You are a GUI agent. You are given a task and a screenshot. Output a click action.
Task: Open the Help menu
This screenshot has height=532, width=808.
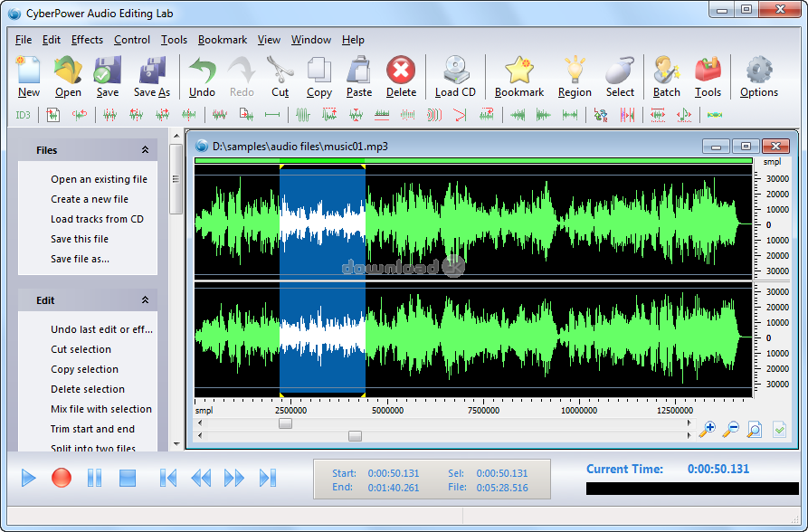353,40
